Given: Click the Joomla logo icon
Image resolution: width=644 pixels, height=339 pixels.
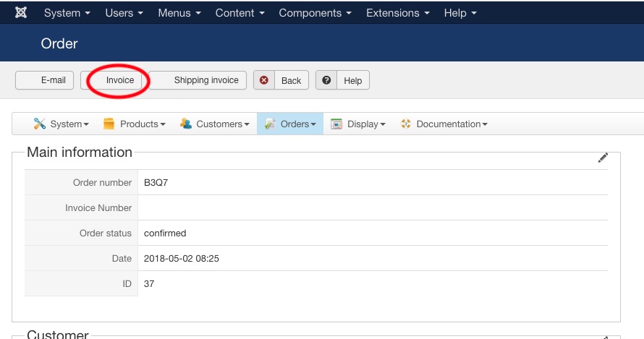Looking at the screenshot, I should [x=21, y=13].
